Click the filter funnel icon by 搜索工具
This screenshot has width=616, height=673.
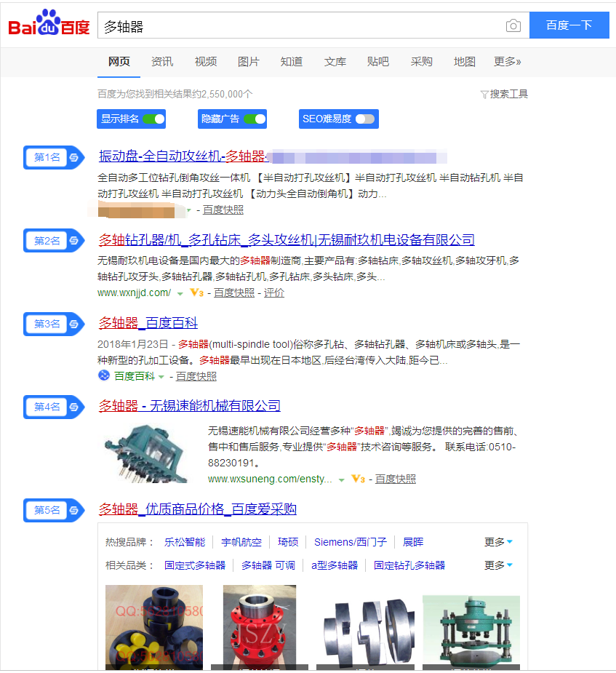[x=484, y=95]
